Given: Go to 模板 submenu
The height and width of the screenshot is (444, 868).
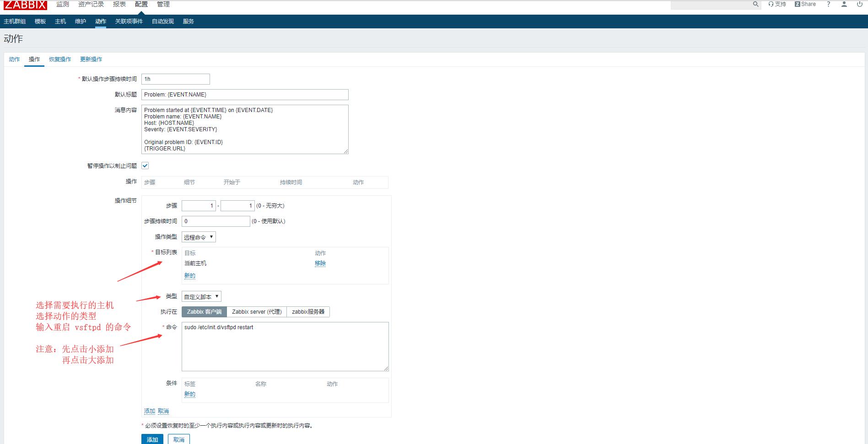Looking at the screenshot, I should click(40, 21).
